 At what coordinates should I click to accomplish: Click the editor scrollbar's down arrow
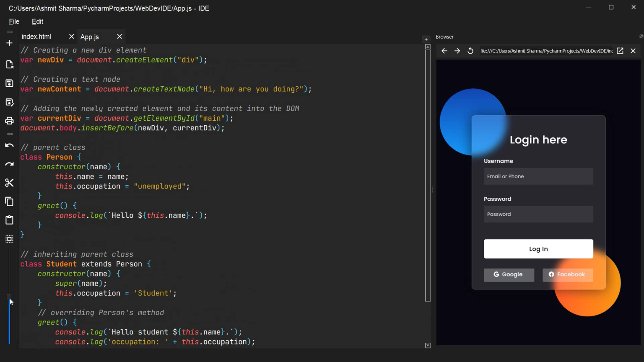click(428, 345)
